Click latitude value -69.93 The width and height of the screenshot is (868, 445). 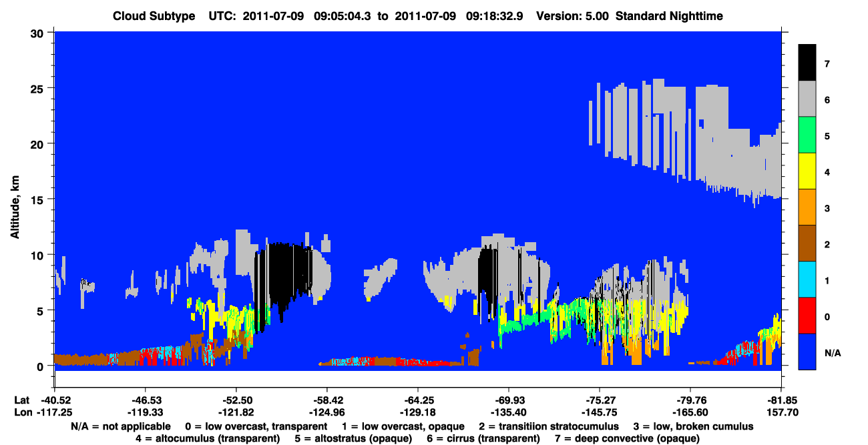(509, 400)
